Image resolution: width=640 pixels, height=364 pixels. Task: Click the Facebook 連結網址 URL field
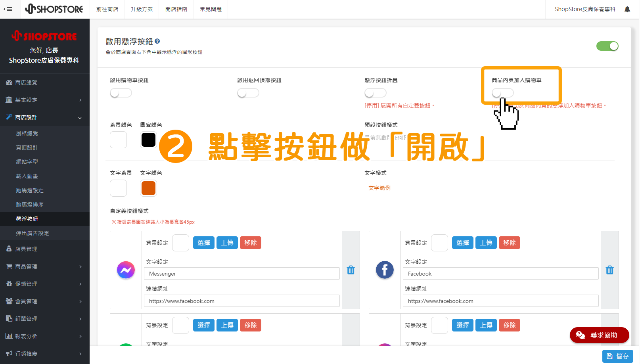501,301
